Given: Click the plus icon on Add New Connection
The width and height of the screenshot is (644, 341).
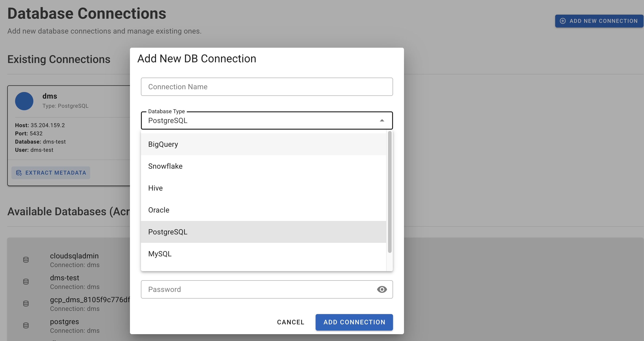Looking at the screenshot, I should pyautogui.click(x=563, y=21).
